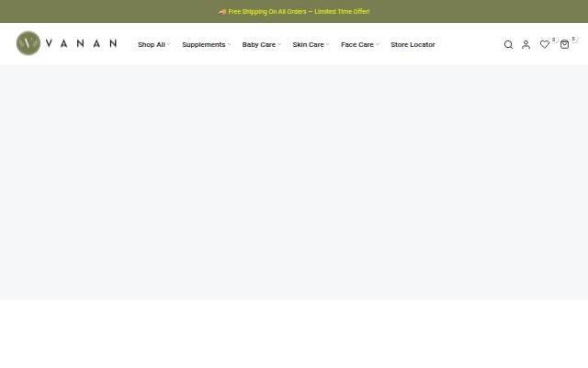Expand the Baby Care dropdown chevron
The image size is (588, 368).
click(279, 44)
